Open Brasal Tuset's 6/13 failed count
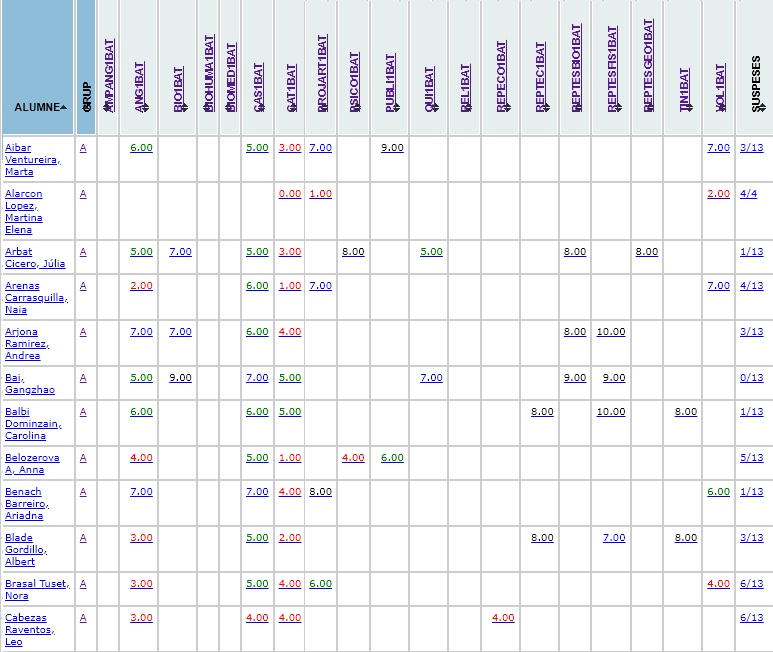This screenshot has width=773, height=652. point(751,584)
